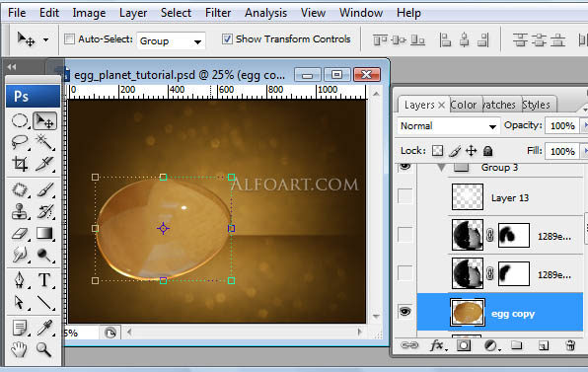Add a layer mask
This screenshot has height=372, width=588.
pos(464,345)
